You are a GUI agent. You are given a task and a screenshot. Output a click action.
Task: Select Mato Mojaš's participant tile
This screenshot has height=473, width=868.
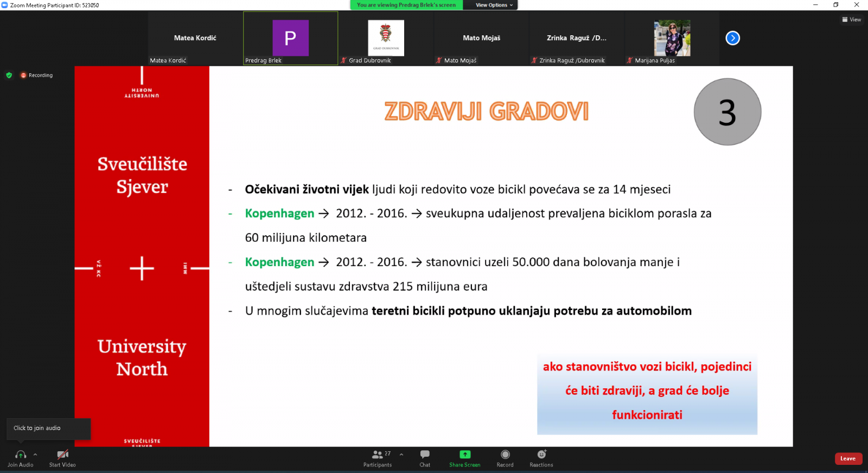tap(481, 38)
